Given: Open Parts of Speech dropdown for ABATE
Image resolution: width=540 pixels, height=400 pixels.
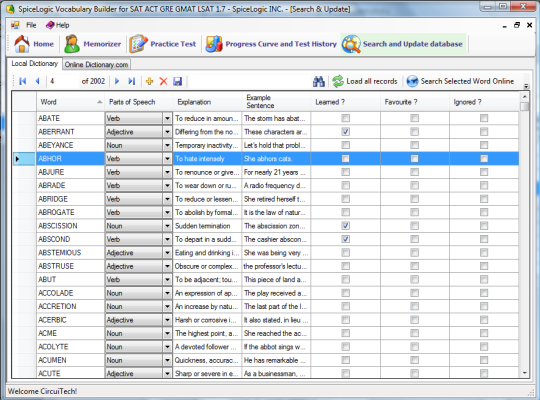Looking at the screenshot, I should click(167, 118).
